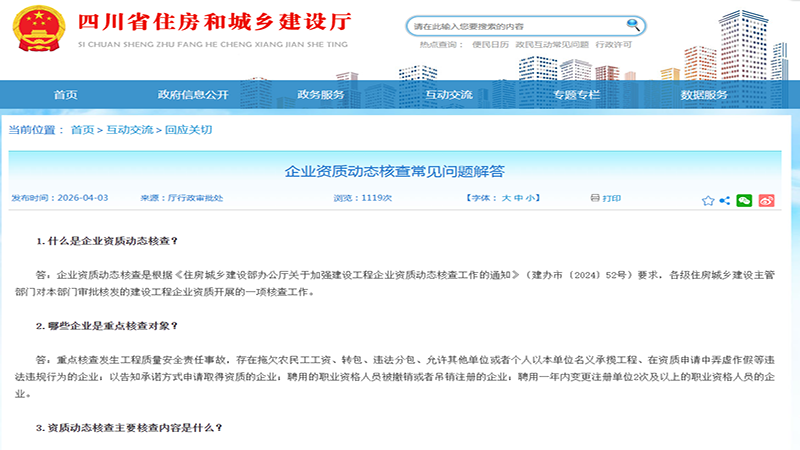Click the 便民日历 hot search link
The width and height of the screenshot is (800, 450).
490,45
